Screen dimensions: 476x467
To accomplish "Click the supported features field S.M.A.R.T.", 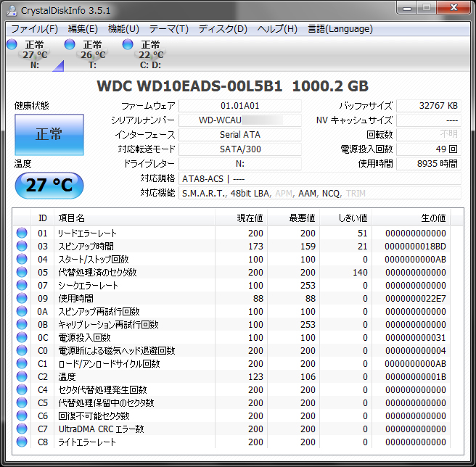I will click(x=320, y=194).
